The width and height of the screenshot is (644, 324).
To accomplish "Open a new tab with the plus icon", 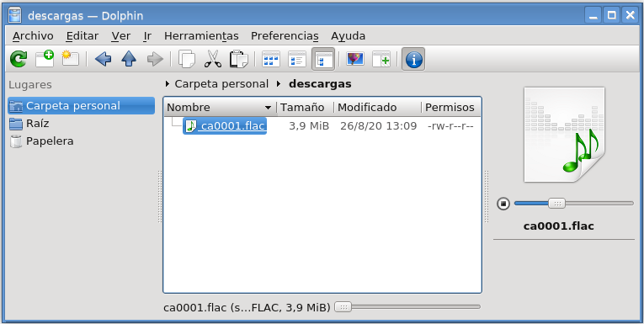I will pyautogui.click(x=45, y=59).
